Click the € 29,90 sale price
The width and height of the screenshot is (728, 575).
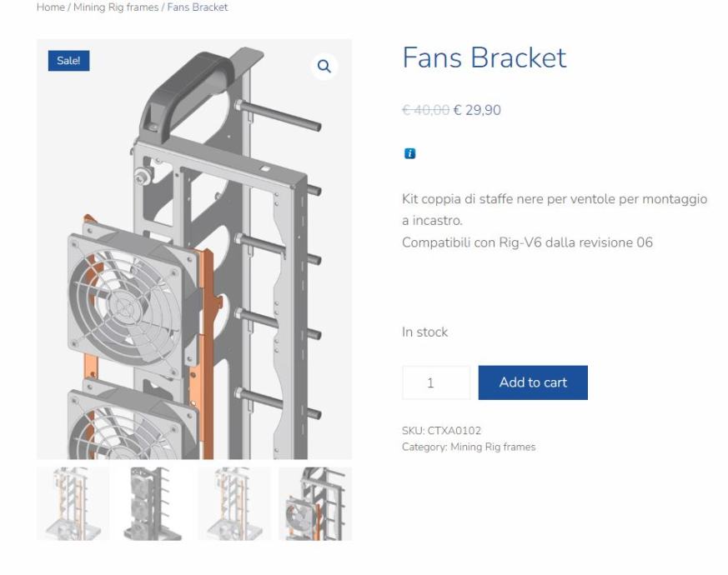[x=477, y=110]
